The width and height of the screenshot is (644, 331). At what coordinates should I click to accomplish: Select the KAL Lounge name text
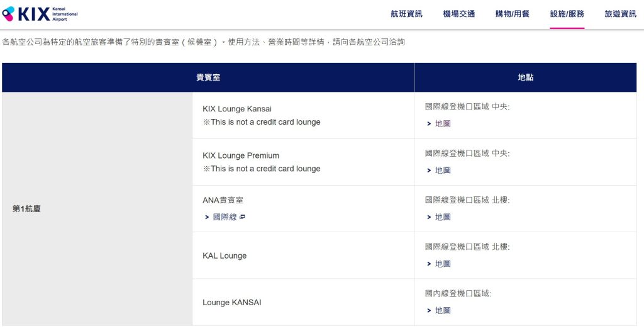point(225,255)
